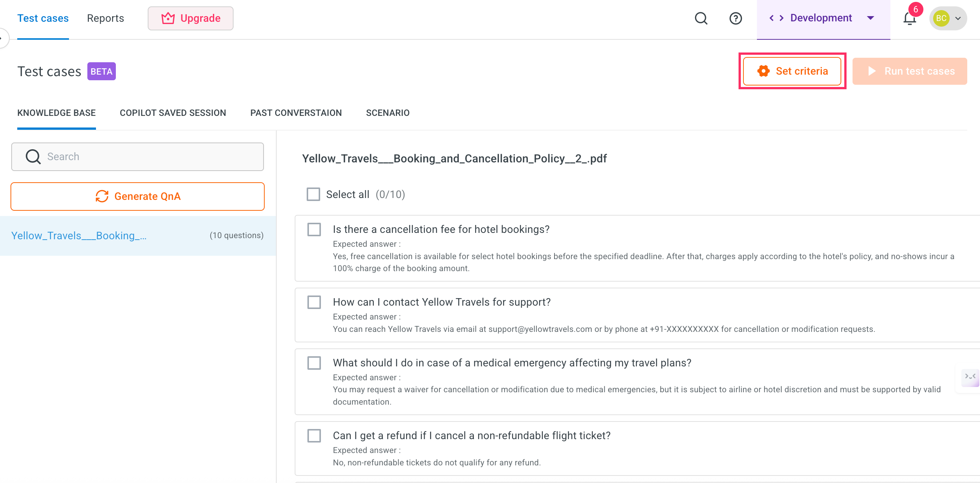
Task: Click the BC user avatar
Action: pos(941,18)
